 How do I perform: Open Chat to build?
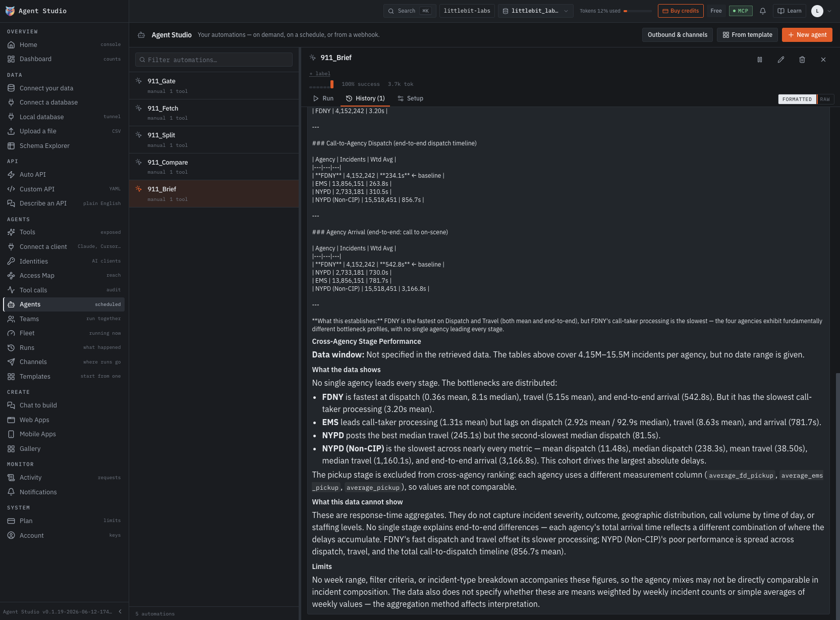tap(64, 405)
